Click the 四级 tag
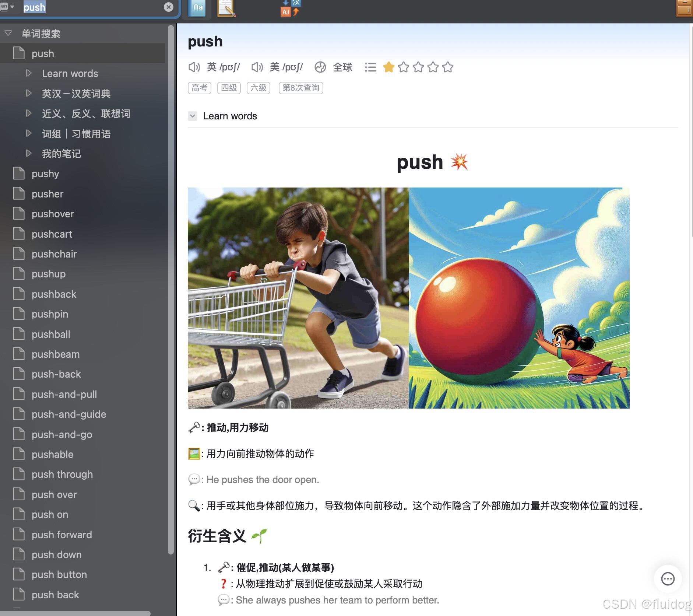 click(x=229, y=88)
